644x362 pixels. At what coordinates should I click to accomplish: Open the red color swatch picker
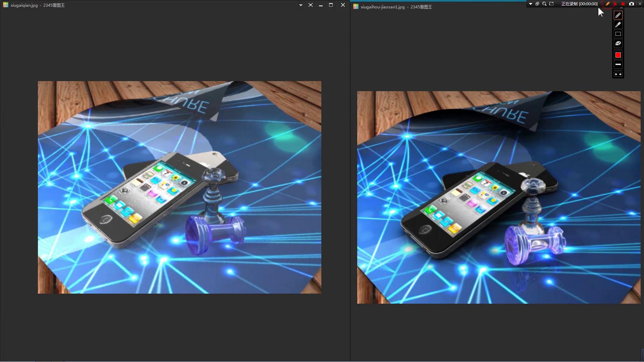618,55
